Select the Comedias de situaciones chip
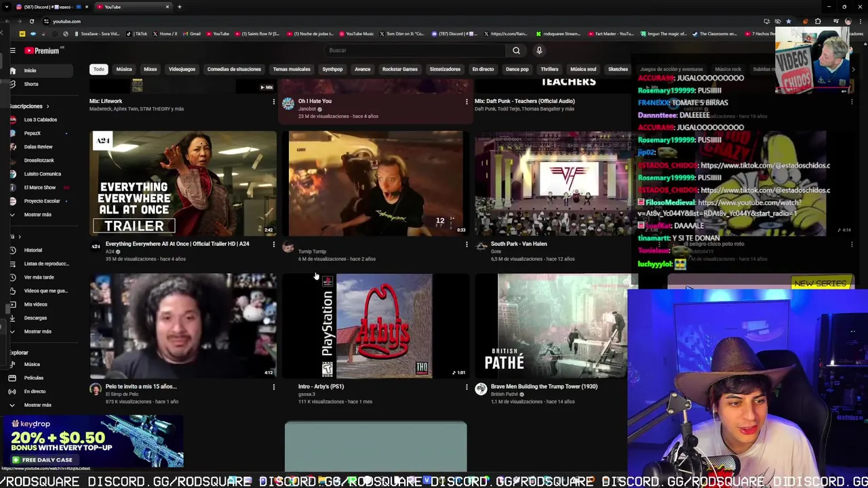868x488 pixels. point(234,69)
